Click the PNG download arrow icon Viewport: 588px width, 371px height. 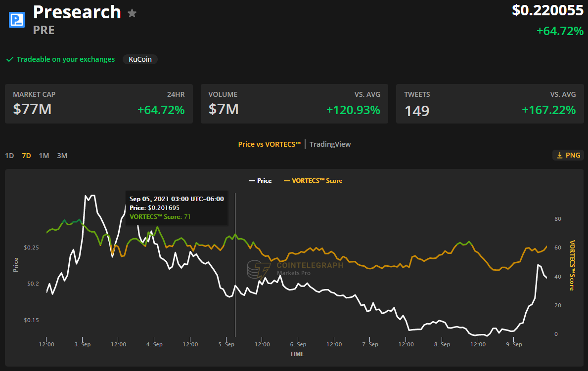pyautogui.click(x=560, y=155)
